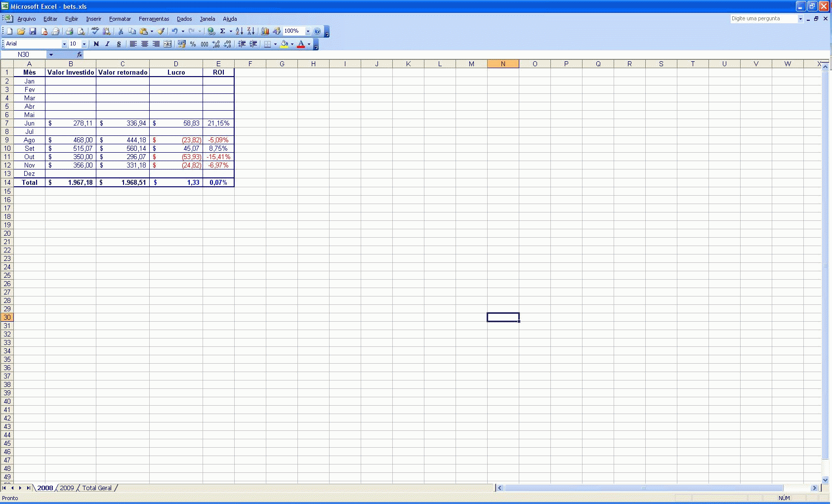
Task: Align text to the right
Action: (156, 44)
